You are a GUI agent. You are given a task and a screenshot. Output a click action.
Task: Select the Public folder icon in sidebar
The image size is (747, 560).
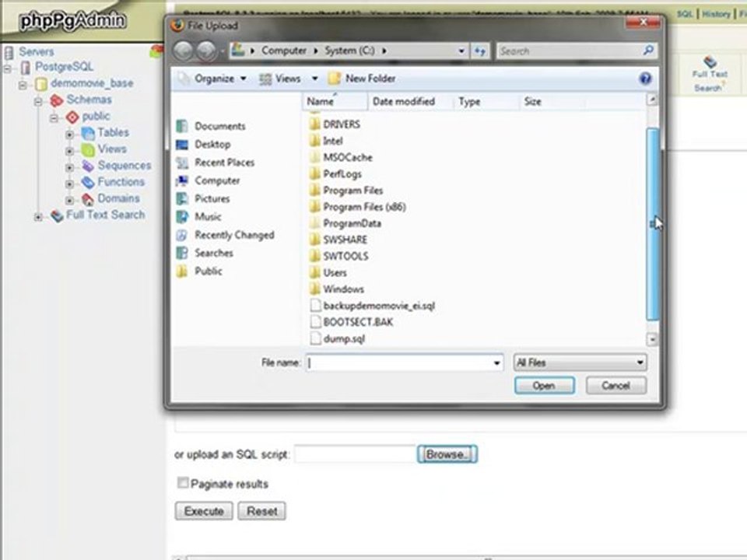182,271
